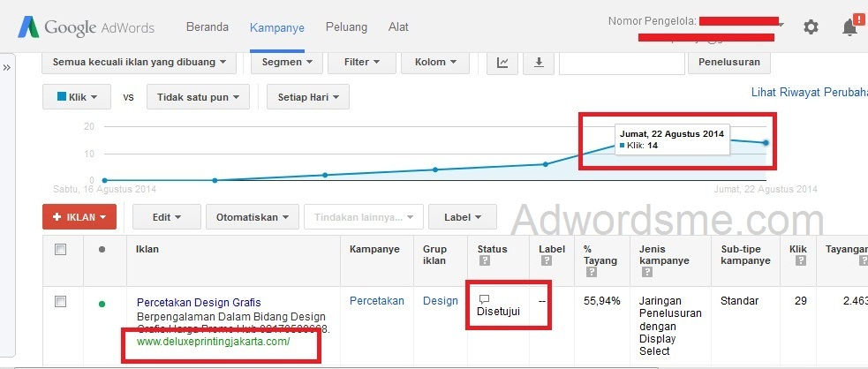
Task: Click the help icon under % Tayang column
Action: [592, 272]
